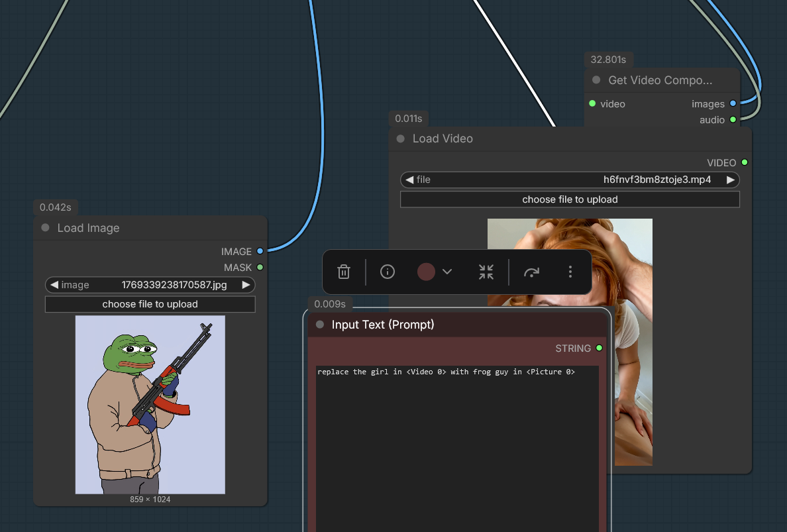Click choose file to upload in Load Image
Viewport: 787px width, 532px height.
150,304
